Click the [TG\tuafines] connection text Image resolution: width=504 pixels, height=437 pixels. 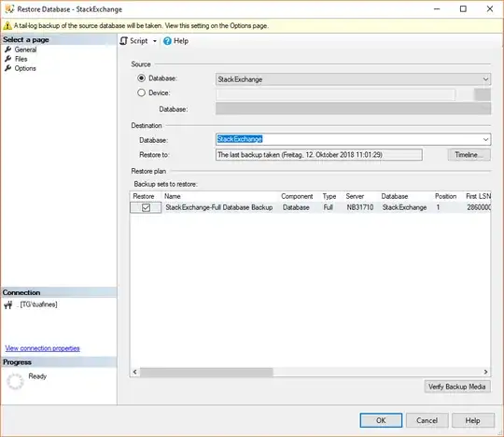pyautogui.click(x=38, y=304)
